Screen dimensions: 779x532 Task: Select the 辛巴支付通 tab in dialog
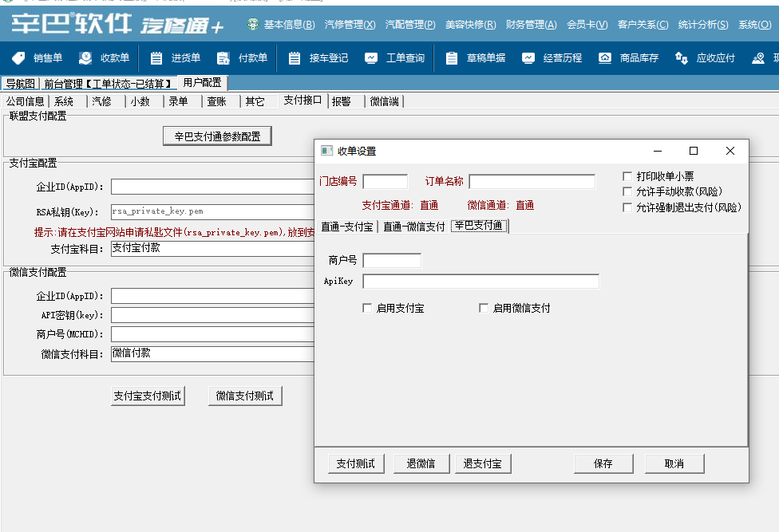479,225
